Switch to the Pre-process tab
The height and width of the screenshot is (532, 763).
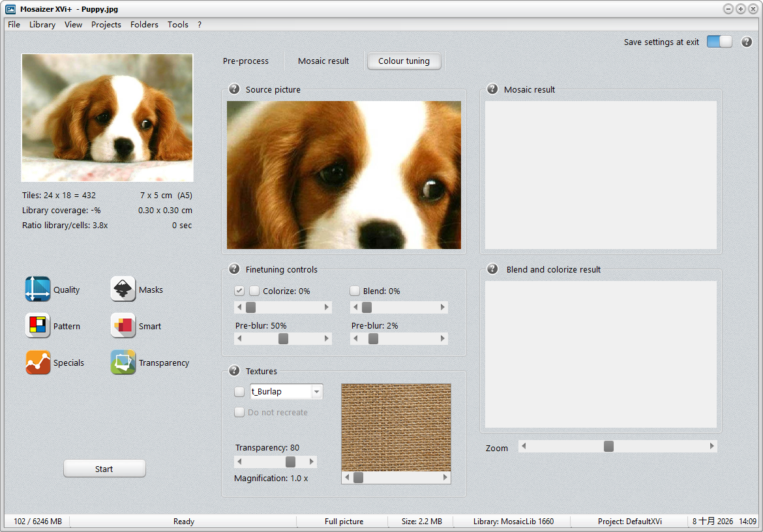pyautogui.click(x=246, y=61)
